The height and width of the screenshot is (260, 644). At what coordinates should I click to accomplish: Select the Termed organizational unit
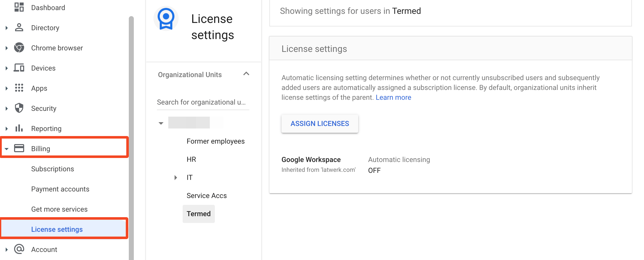coord(198,214)
